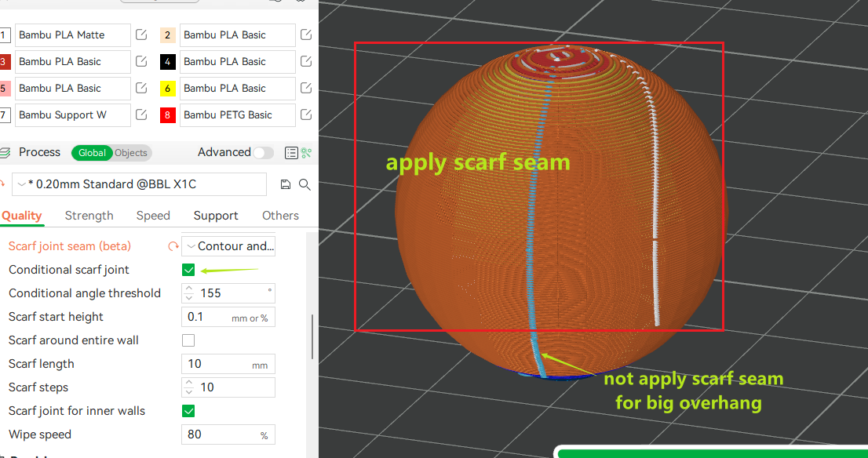Switch to the Strength tab
This screenshot has height=458, width=868.
[89, 216]
